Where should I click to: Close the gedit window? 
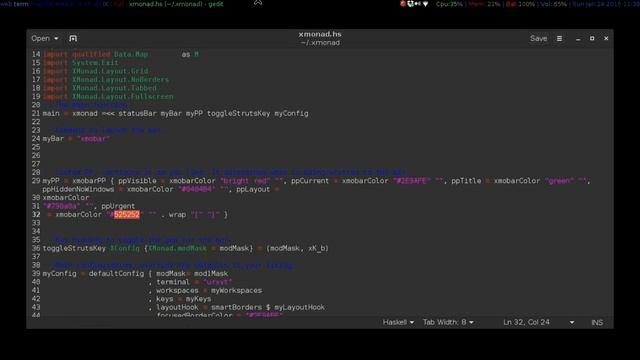tap(606, 38)
